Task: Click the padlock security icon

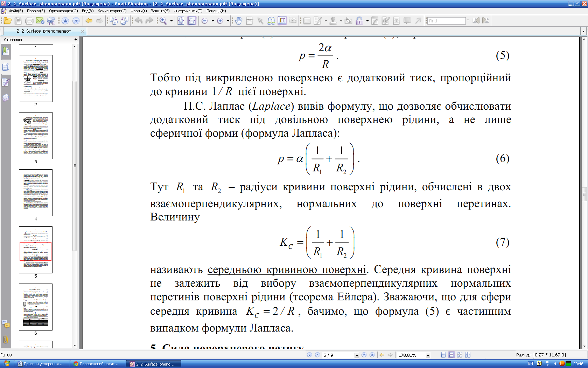Action: tap(359, 21)
